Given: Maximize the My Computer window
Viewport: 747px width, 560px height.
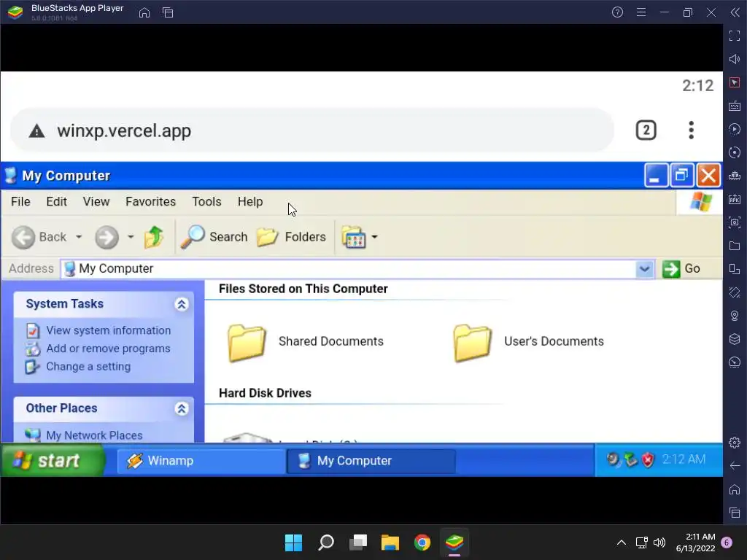Looking at the screenshot, I should coord(682,176).
